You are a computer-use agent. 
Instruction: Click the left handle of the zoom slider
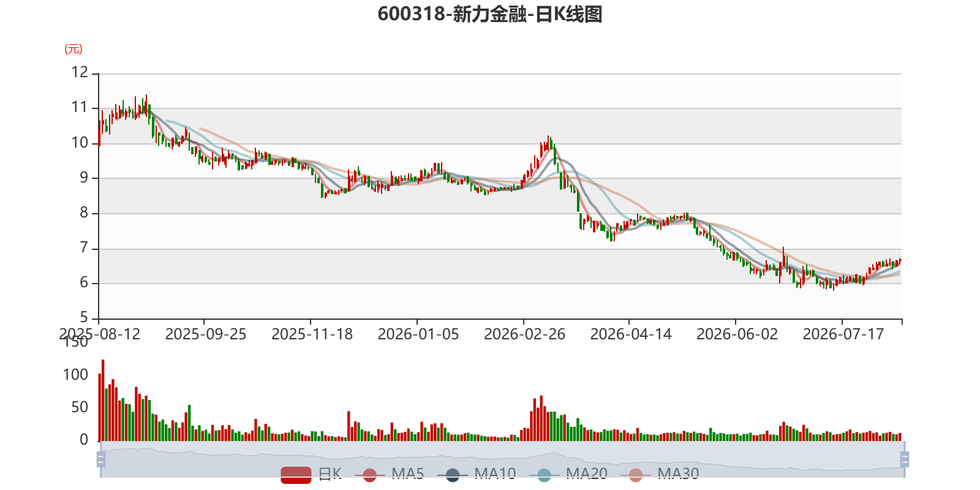point(101,459)
